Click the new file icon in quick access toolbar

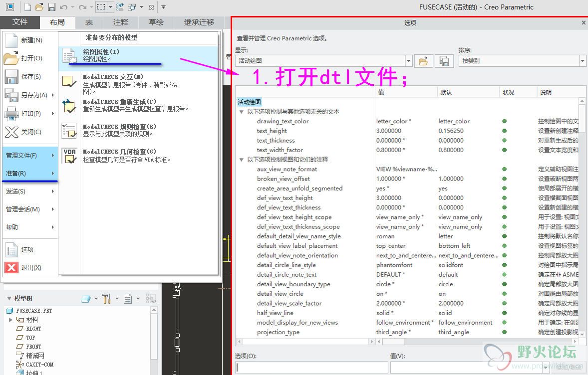[x=27, y=7]
